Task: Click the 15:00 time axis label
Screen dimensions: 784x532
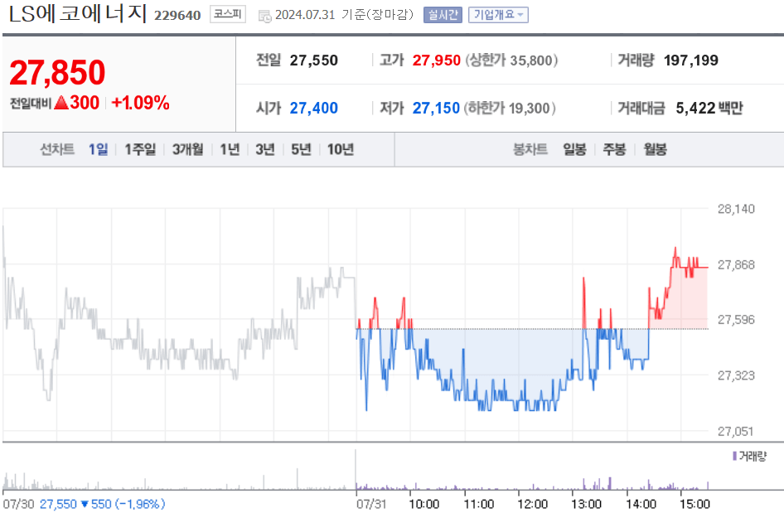Action: tap(694, 504)
